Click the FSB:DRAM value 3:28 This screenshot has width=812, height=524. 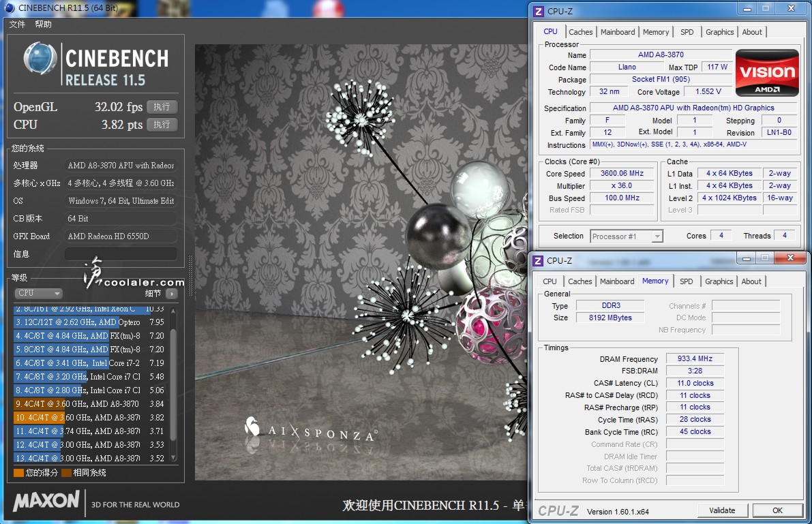click(695, 371)
